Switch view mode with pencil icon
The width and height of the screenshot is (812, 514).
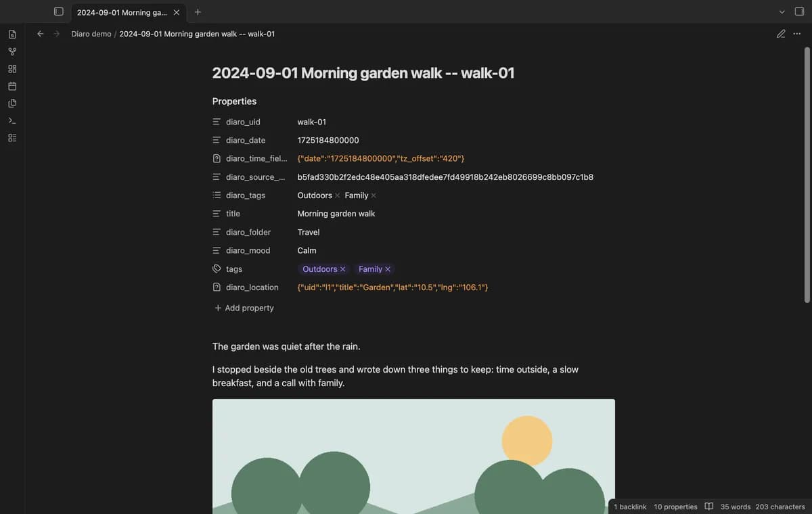(x=781, y=34)
